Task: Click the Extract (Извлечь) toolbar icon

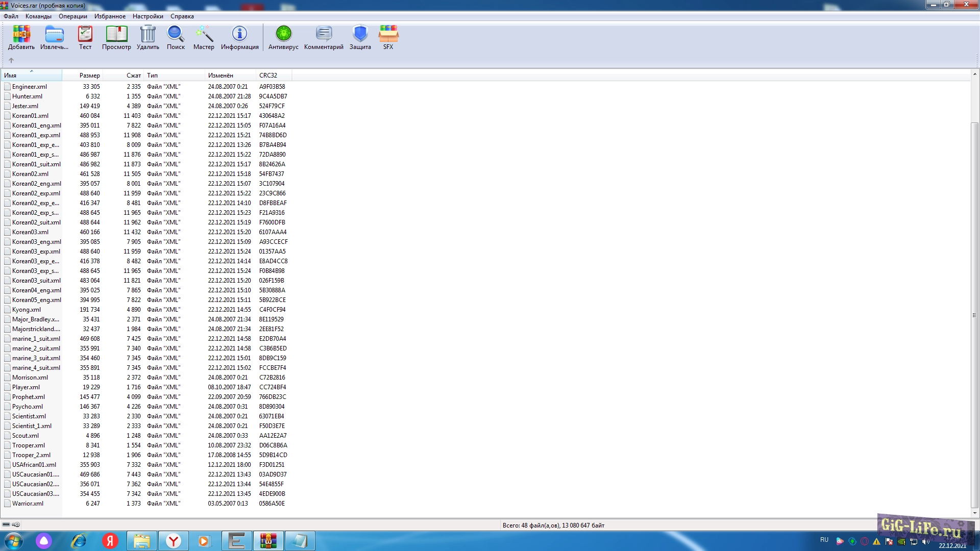Action: coord(54,38)
